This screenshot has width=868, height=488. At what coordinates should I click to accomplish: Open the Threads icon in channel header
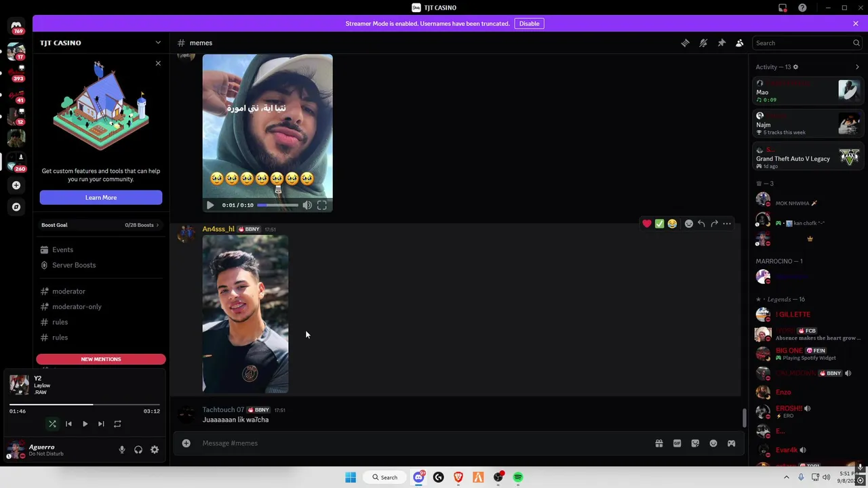(x=685, y=43)
